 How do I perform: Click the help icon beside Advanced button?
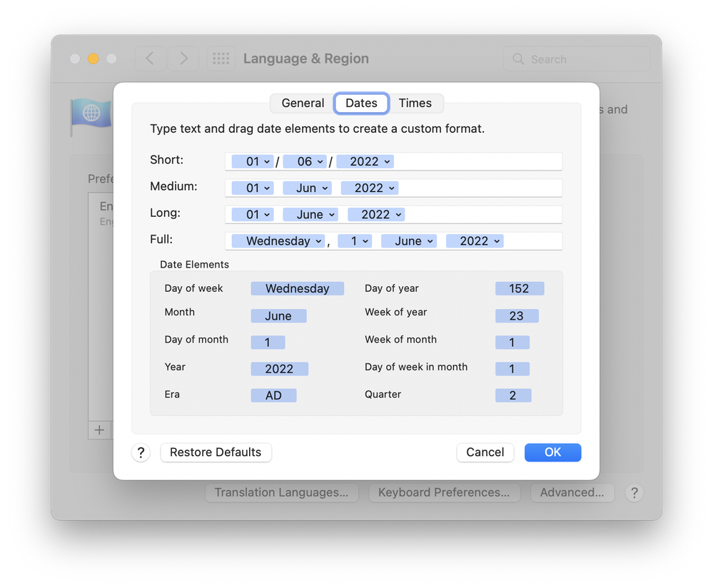pos(634,492)
